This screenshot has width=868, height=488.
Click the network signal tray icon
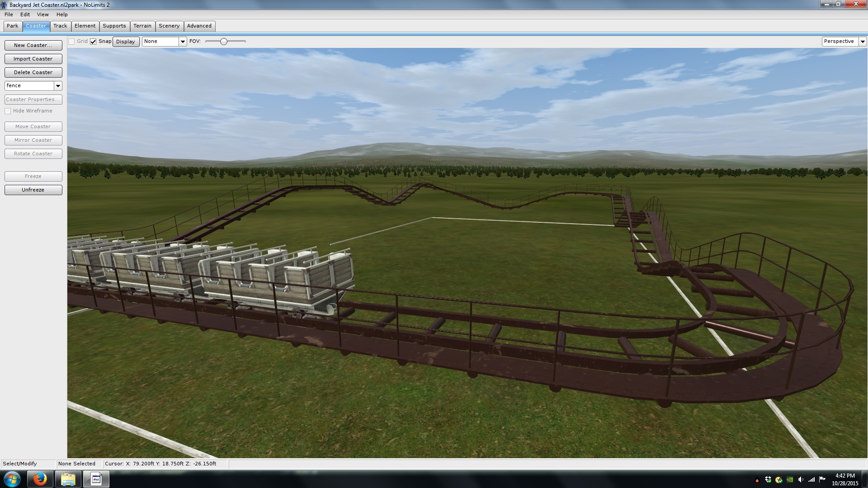pos(811,479)
